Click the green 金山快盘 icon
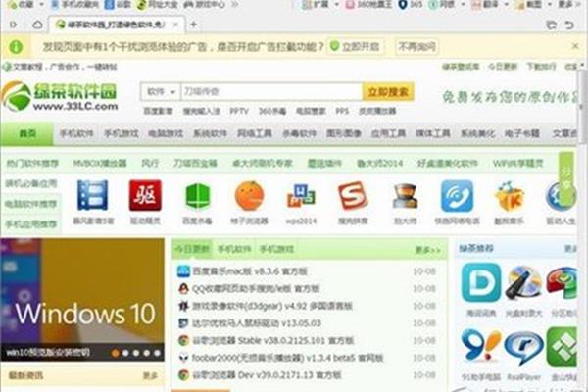Image resolution: width=588 pixels, height=392 pixels. pyautogui.click(x=561, y=347)
